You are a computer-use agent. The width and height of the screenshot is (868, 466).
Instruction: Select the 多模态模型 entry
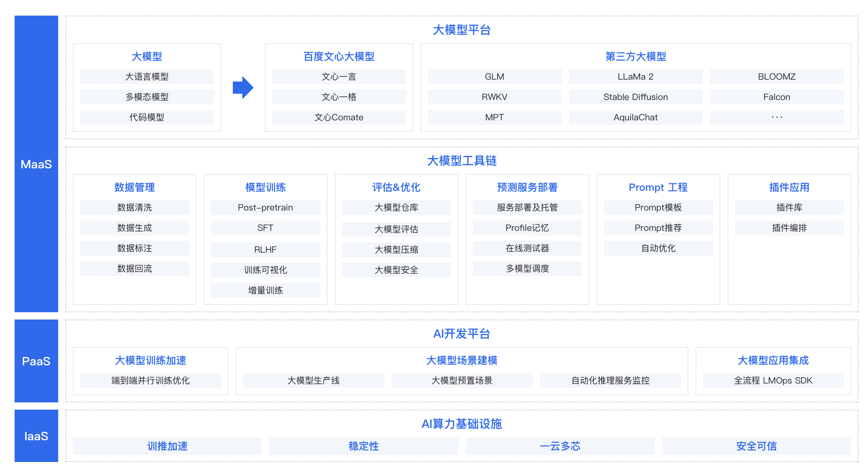147,97
